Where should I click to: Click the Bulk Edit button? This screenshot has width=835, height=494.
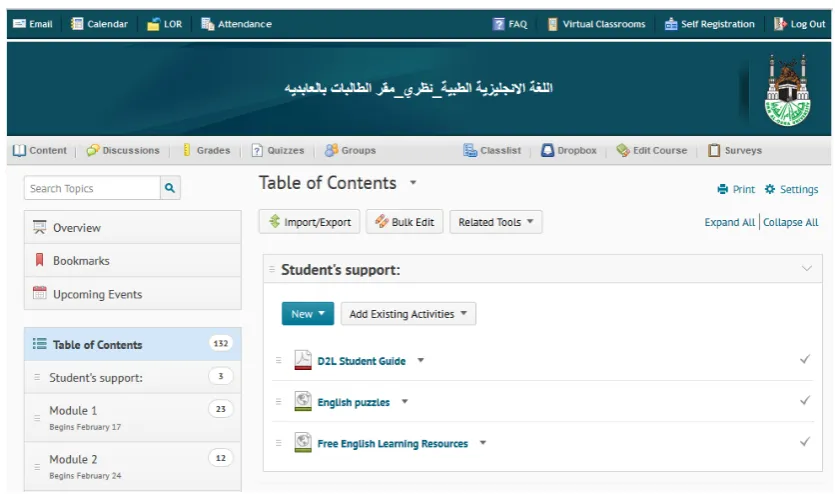tap(405, 222)
